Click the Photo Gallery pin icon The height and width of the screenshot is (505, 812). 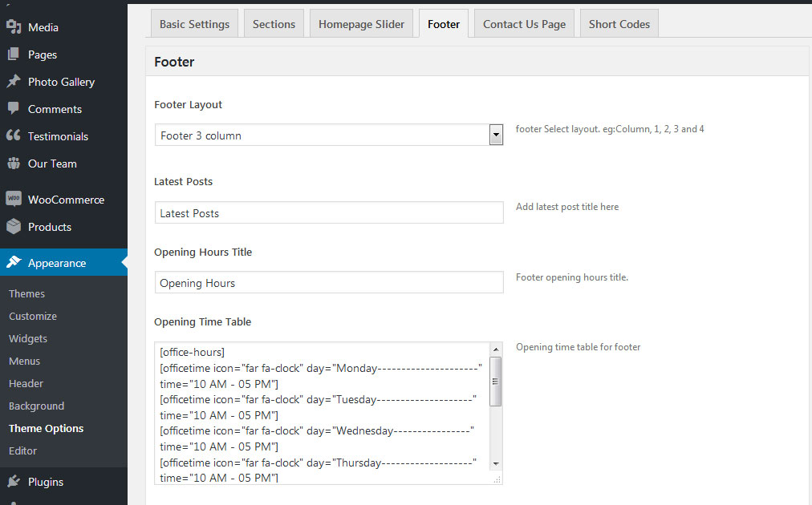(14, 81)
